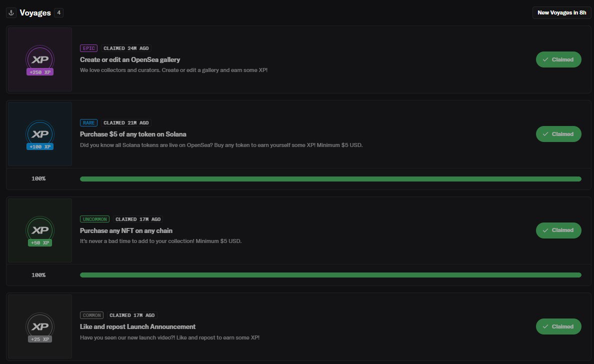Open 'Create or edit an OpenSea gallery' title
Image resolution: width=594 pixels, height=364 pixels.
[x=130, y=59]
